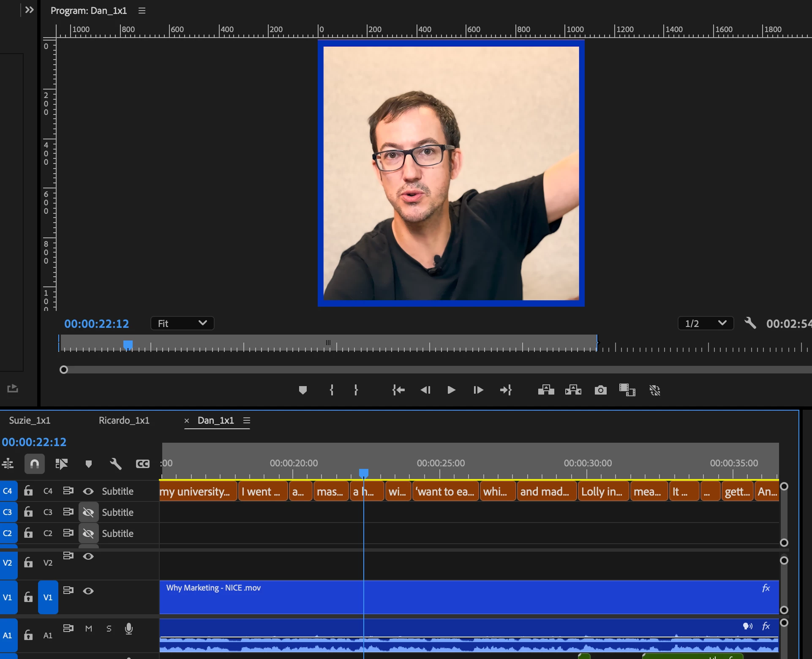This screenshot has height=659, width=812.
Task: Open timeline display settings wrench
Action: point(115,464)
